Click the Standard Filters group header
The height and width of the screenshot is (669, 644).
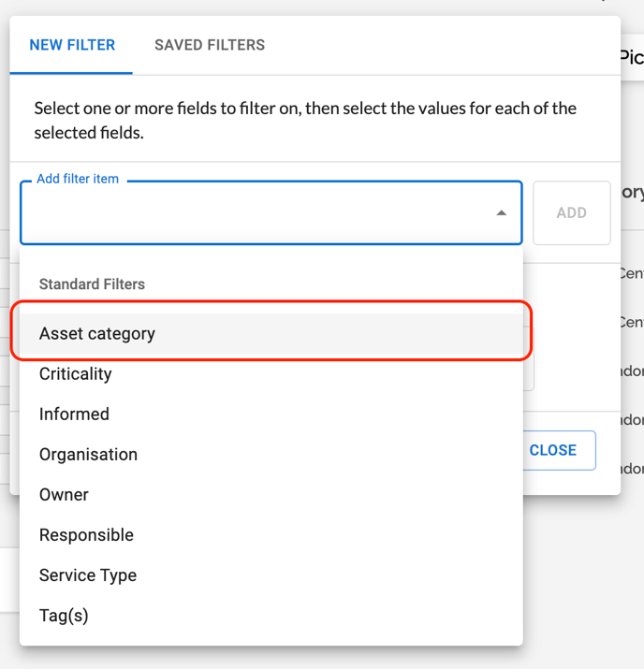click(x=92, y=284)
